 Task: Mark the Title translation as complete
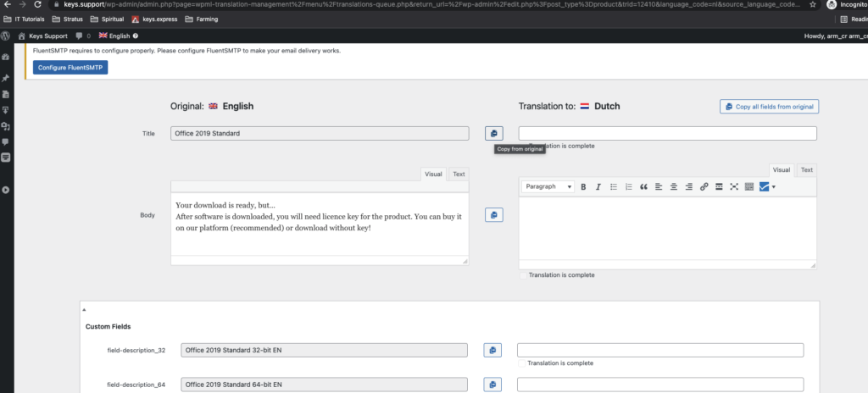pyautogui.click(x=523, y=146)
